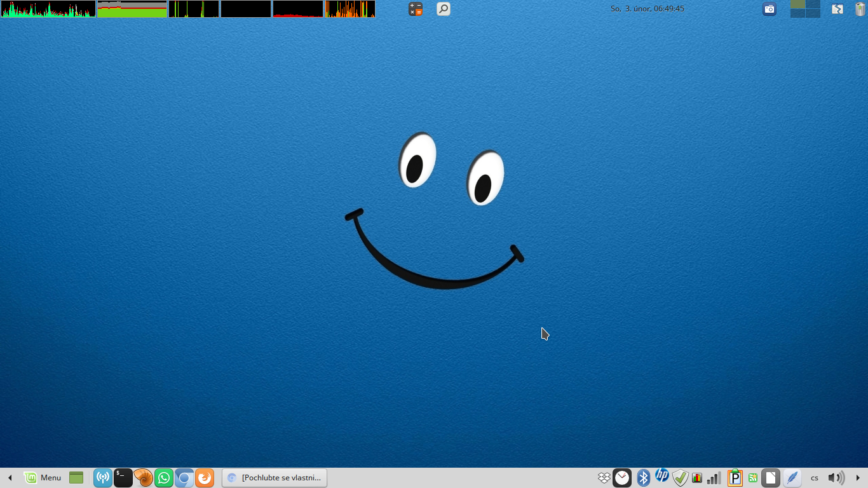Open the trash can in the top panel

click(x=860, y=9)
